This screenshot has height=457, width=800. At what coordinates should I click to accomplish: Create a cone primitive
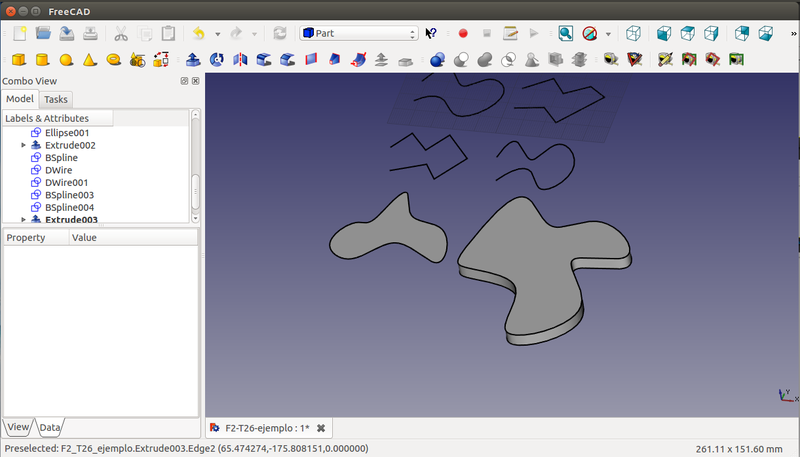point(90,60)
